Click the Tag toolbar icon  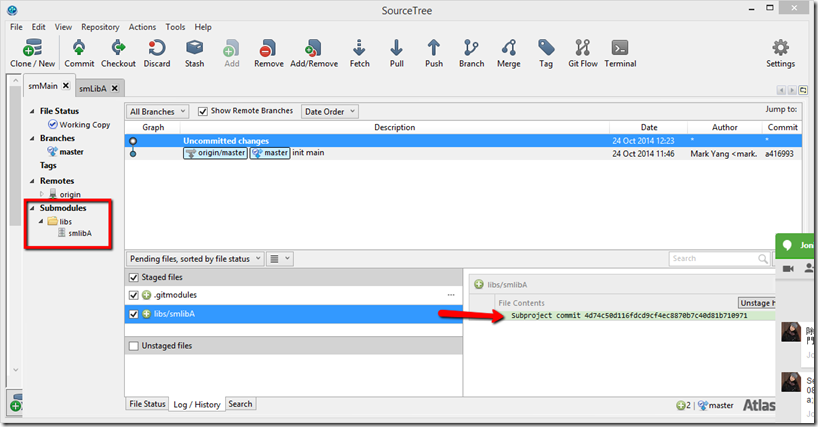(x=546, y=48)
